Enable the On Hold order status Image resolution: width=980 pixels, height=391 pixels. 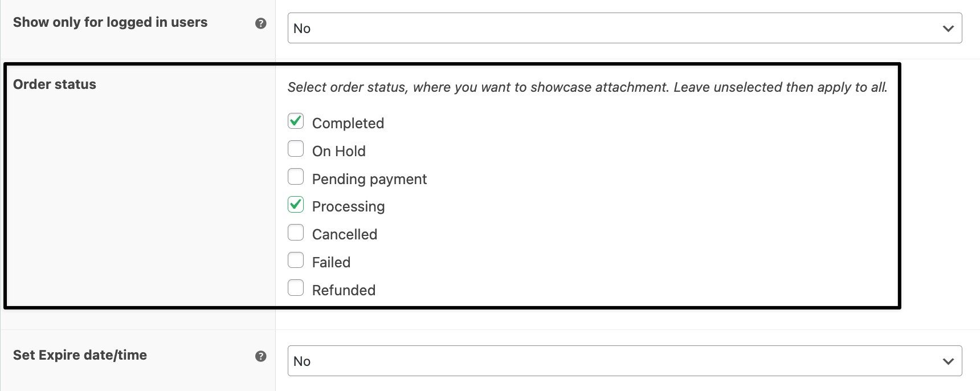coord(296,149)
